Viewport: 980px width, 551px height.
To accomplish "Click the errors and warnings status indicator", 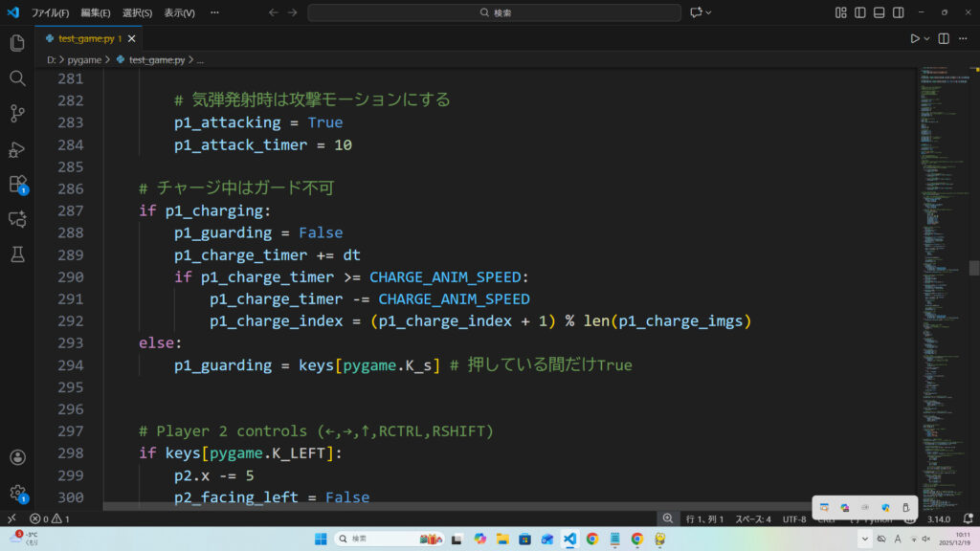I will click(50, 518).
